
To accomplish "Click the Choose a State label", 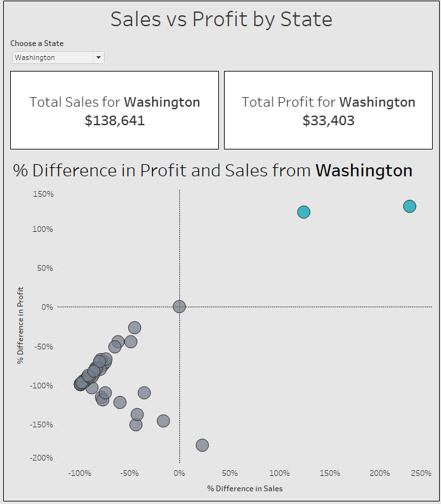I will pos(37,43).
